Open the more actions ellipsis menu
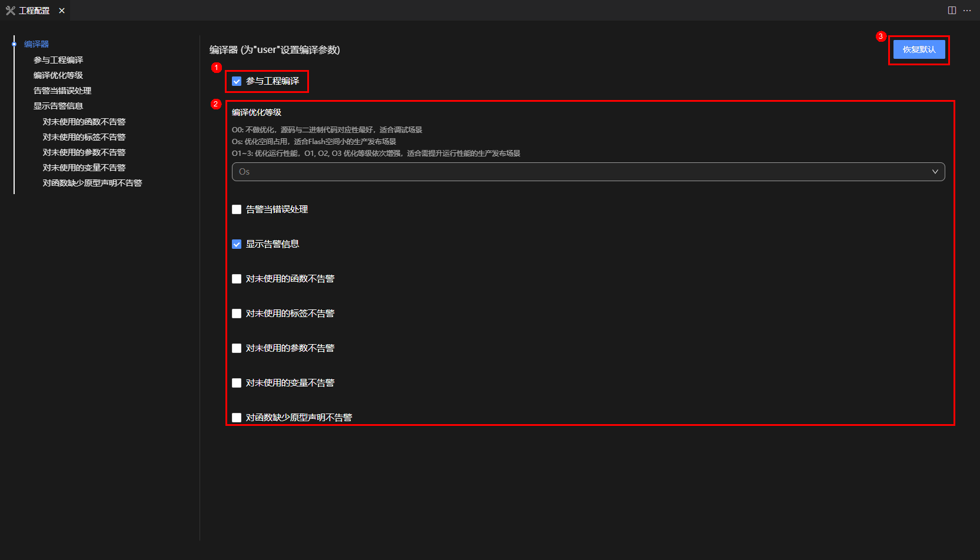This screenshot has height=560, width=980. (x=967, y=11)
